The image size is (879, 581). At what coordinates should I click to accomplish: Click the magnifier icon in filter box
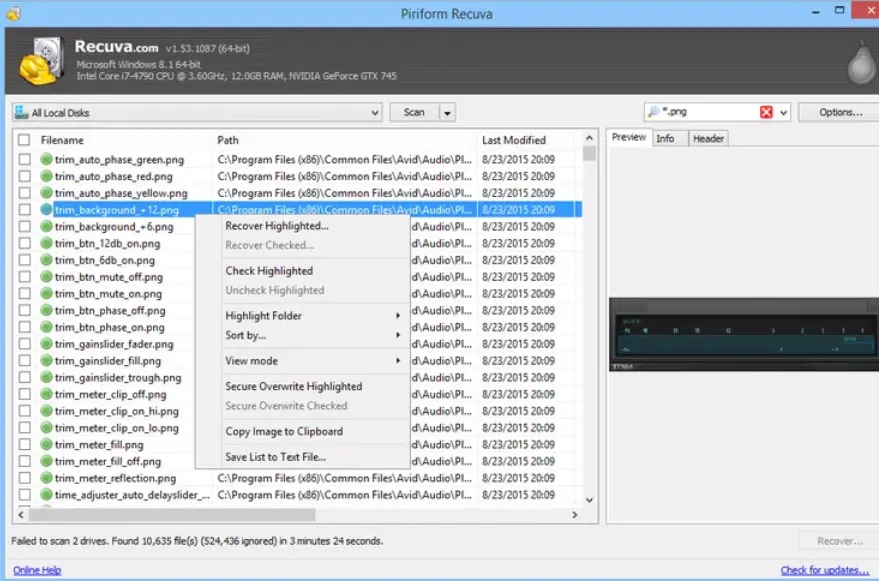pyautogui.click(x=654, y=112)
